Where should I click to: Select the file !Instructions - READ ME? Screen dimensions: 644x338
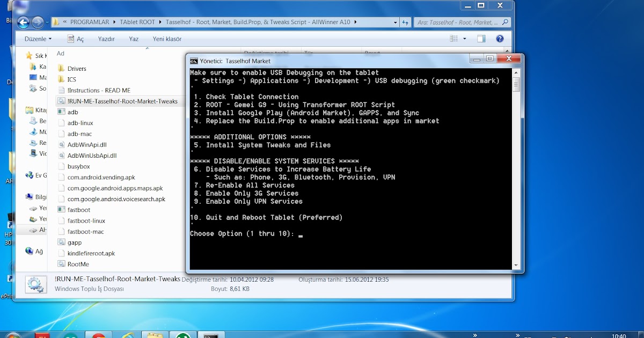point(99,90)
